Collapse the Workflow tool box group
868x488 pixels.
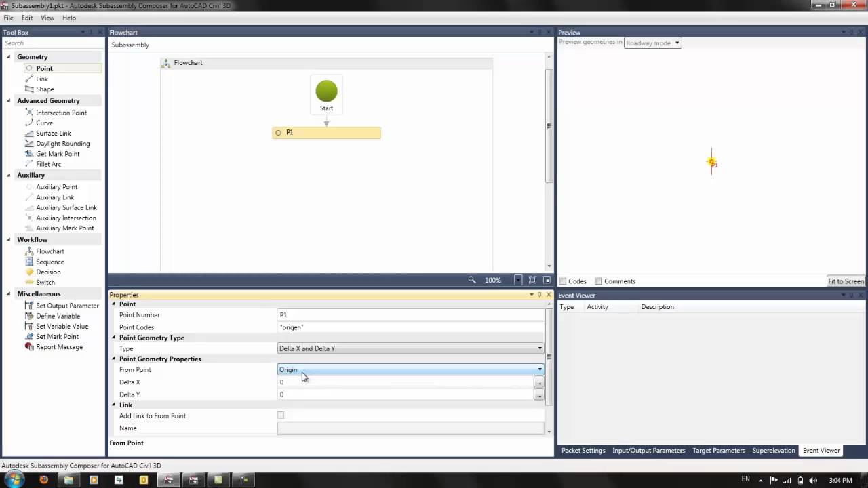coord(9,239)
